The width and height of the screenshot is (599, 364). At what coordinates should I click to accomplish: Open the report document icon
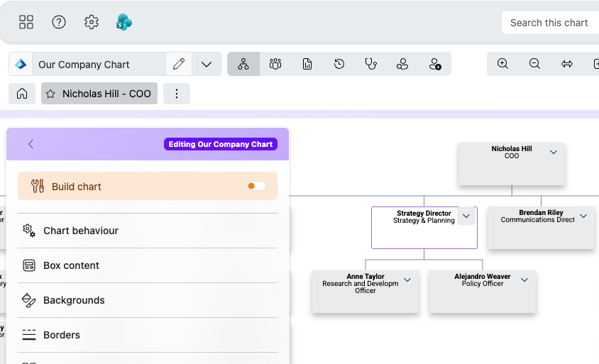307,64
